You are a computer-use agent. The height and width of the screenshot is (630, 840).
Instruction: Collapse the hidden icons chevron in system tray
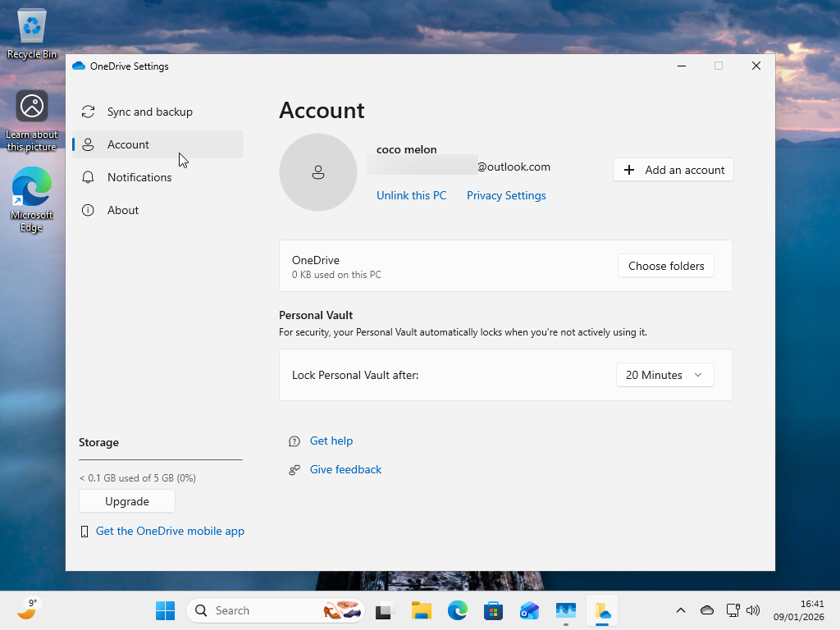pos(680,610)
